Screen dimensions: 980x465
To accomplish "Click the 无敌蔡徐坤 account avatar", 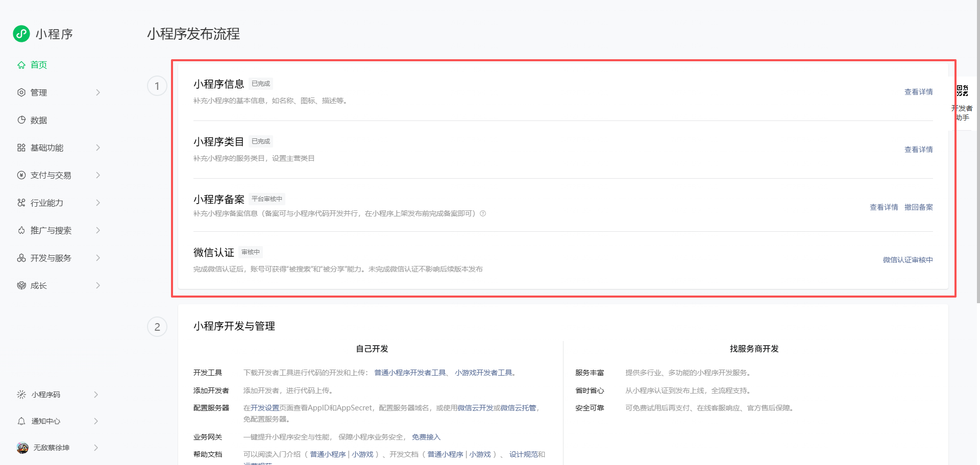I will 22,448.
